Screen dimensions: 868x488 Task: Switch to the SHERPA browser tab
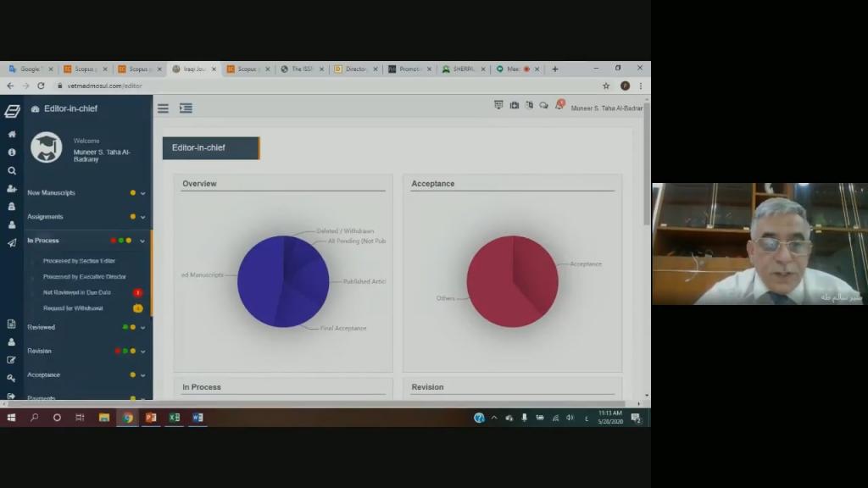[463, 69]
